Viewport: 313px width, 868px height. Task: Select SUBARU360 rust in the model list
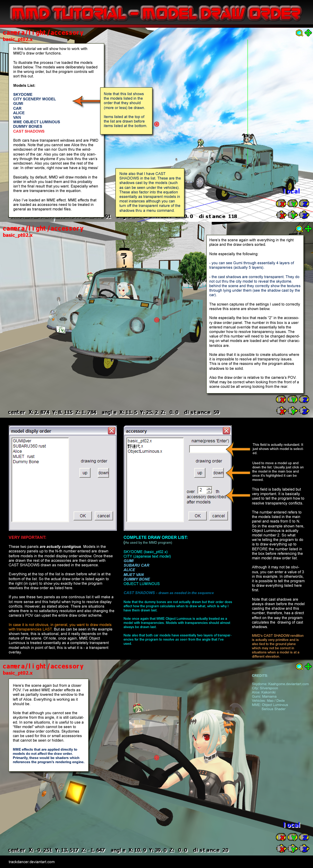click(x=40, y=446)
